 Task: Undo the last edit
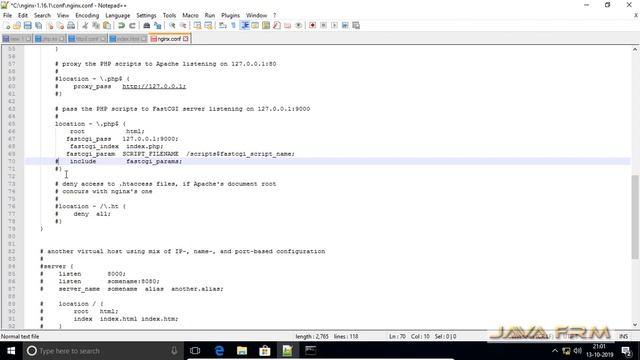pos(121,25)
